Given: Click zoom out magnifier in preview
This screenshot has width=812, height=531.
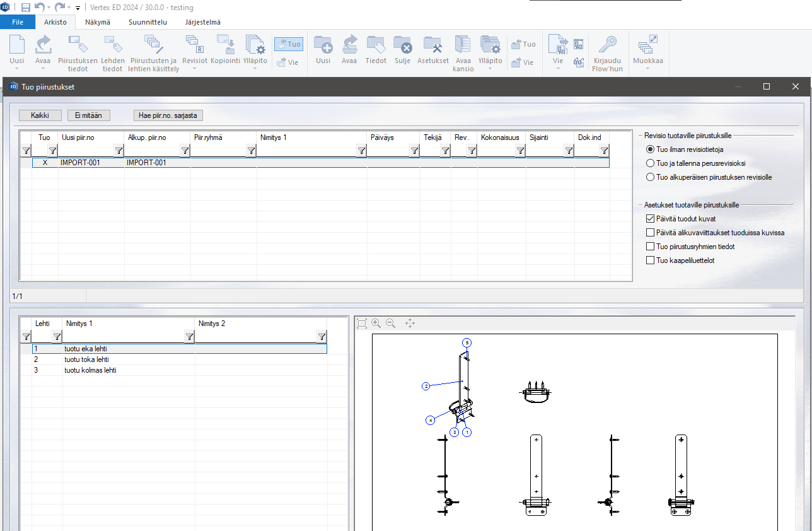Looking at the screenshot, I should click(x=391, y=324).
